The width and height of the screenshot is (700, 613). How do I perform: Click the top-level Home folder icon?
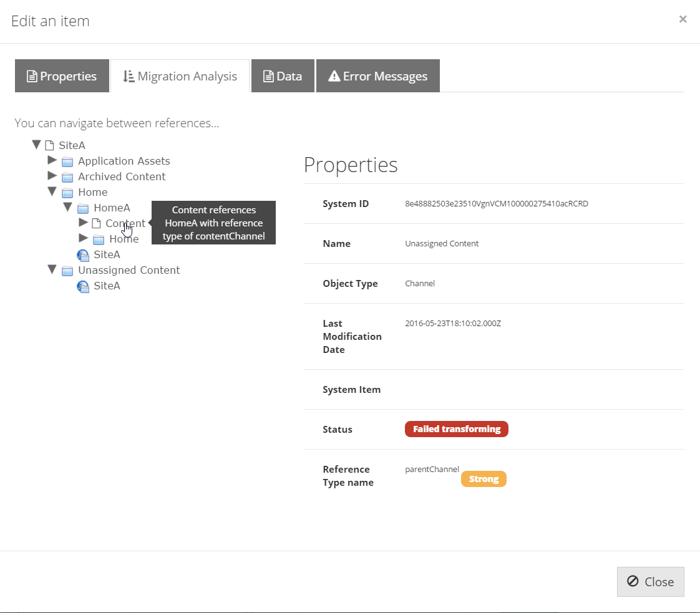point(67,193)
